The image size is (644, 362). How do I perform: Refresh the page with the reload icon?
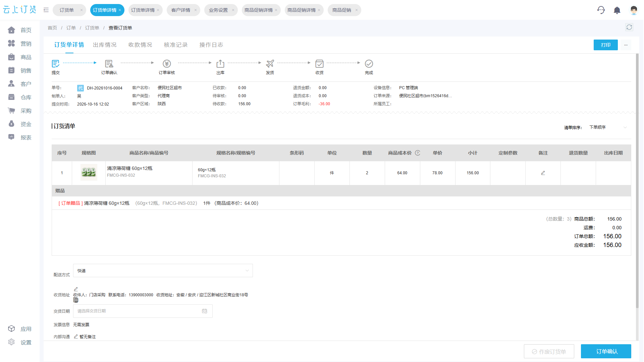[629, 27]
